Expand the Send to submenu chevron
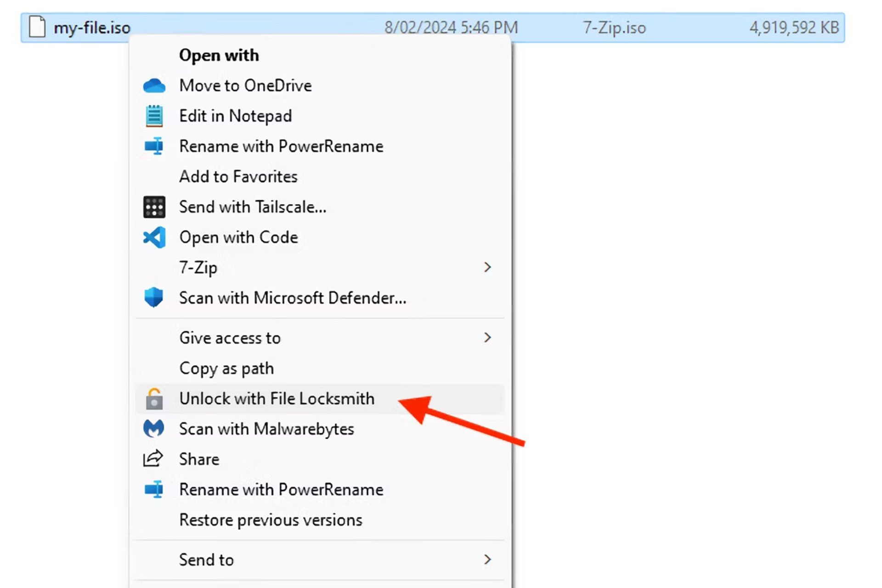The image size is (882, 588). 487,560
